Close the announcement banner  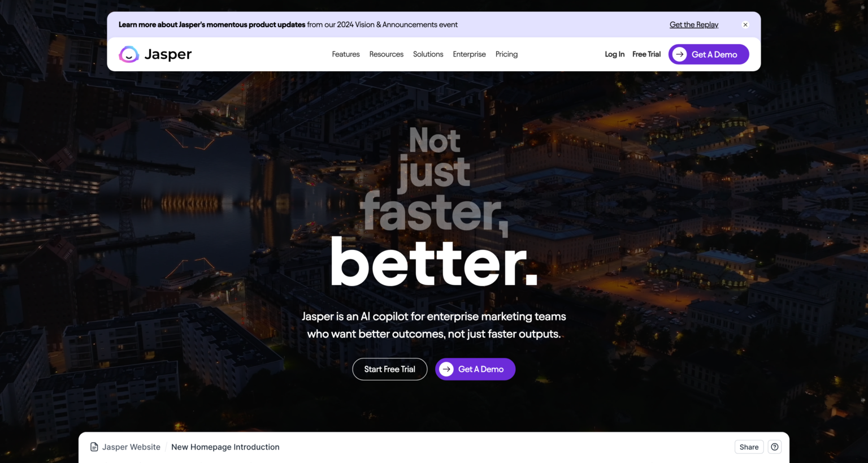coord(745,25)
